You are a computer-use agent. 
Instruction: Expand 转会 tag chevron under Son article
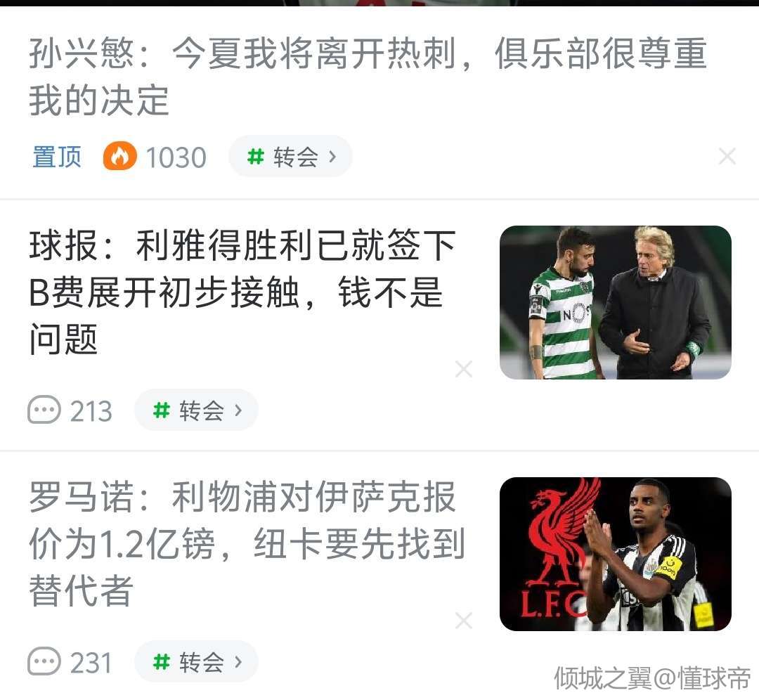[x=332, y=156]
